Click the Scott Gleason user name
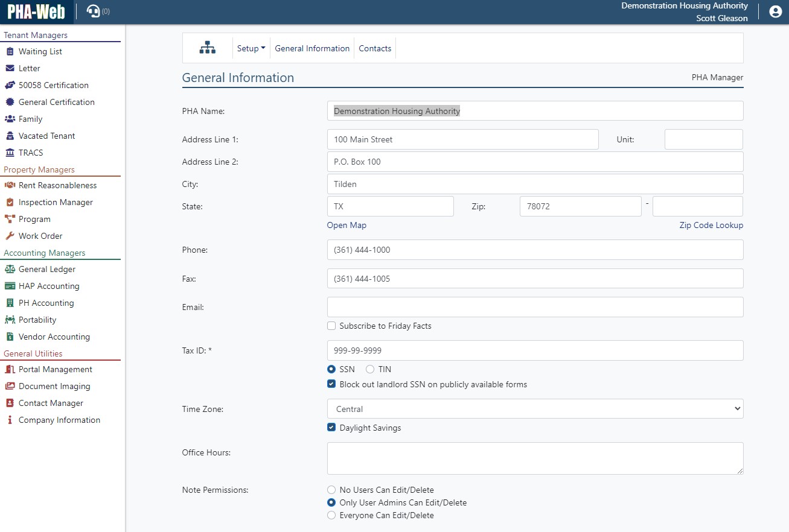 (x=722, y=18)
